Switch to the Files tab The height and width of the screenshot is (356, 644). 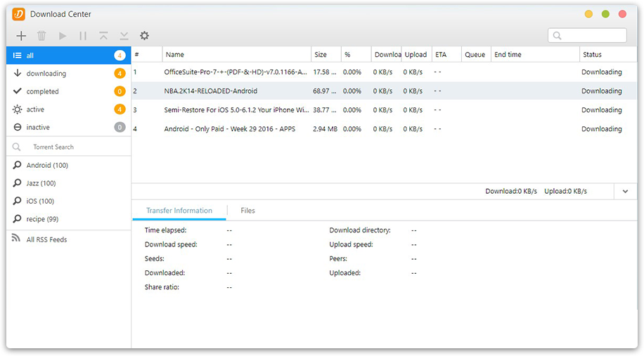(x=247, y=211)
